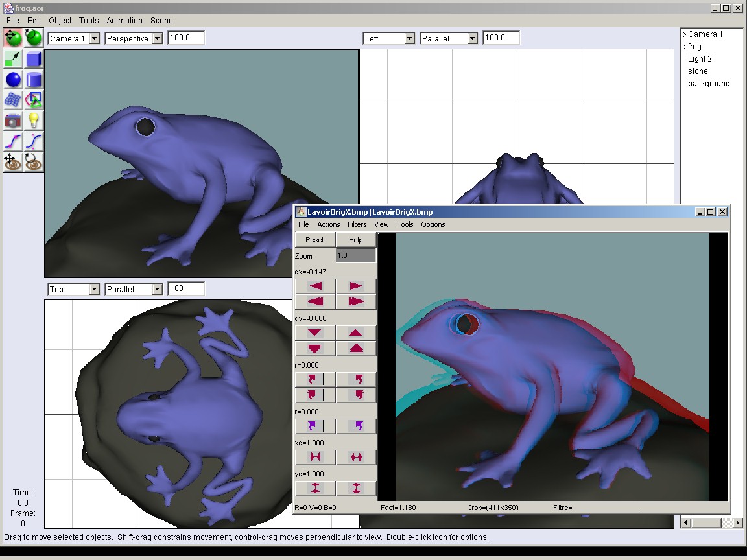Click the inward-pointing horizontal arrows under xd
Viewport: 747px width, 560px height.
[315, 457]
